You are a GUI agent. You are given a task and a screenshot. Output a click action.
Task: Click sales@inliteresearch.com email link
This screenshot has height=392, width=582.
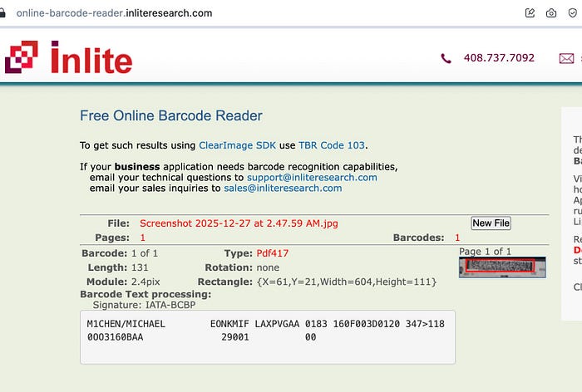pyautogui.click(x=283, y=189)
